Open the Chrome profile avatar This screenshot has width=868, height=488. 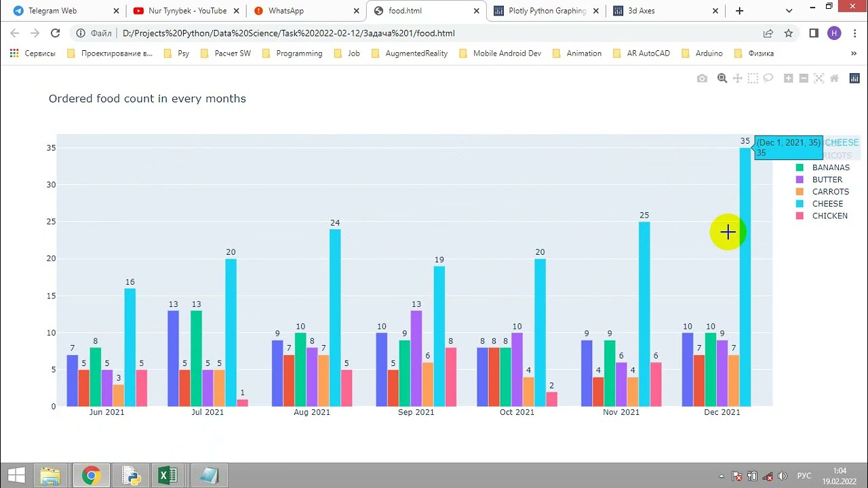coord(835,33)
